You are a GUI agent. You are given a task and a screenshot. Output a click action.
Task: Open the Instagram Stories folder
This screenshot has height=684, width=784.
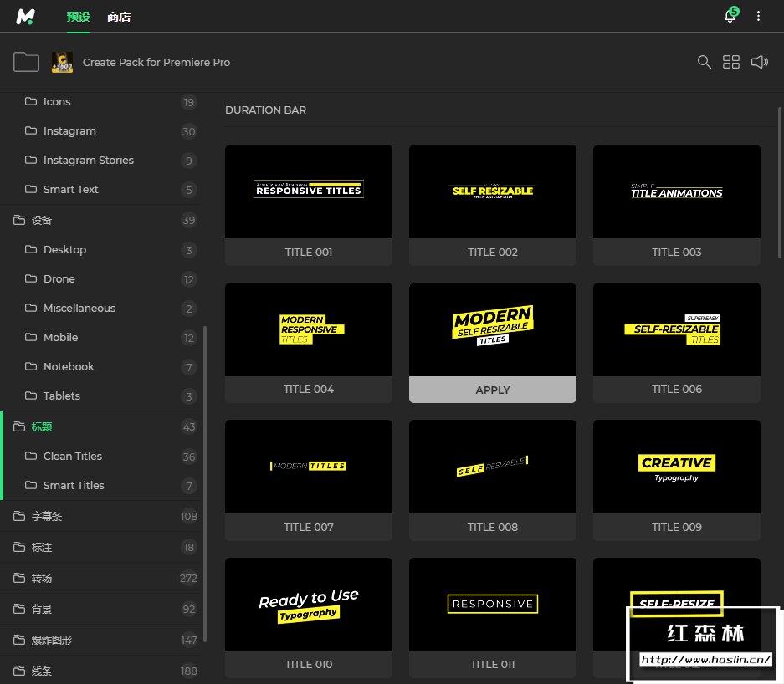100,161
